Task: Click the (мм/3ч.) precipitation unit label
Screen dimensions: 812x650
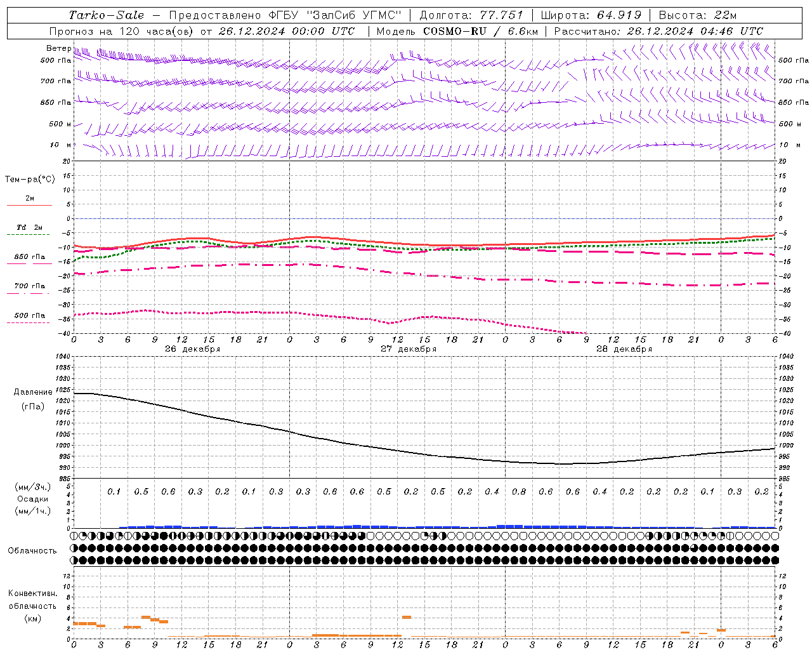Action: coord(32,487)
